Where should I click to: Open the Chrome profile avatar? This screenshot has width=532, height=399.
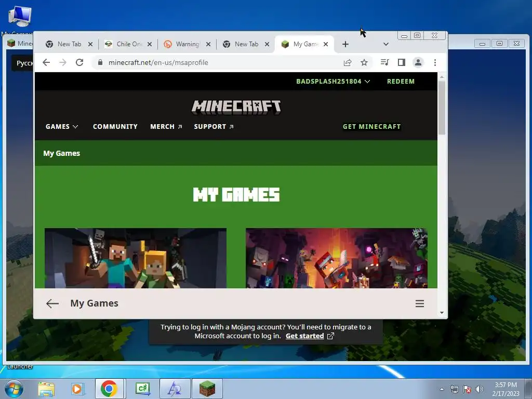pyautogui.click(x=418, y=62)
